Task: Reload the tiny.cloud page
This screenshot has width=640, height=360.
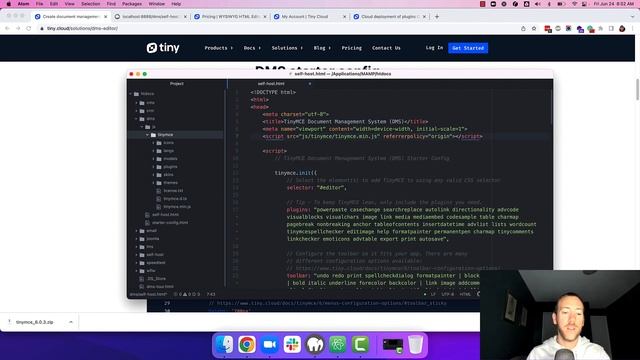Action: (x=29, y=28)
